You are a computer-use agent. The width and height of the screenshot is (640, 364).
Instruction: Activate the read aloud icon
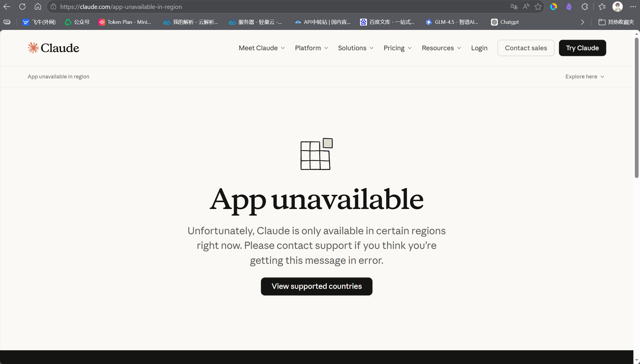(526, 7)
